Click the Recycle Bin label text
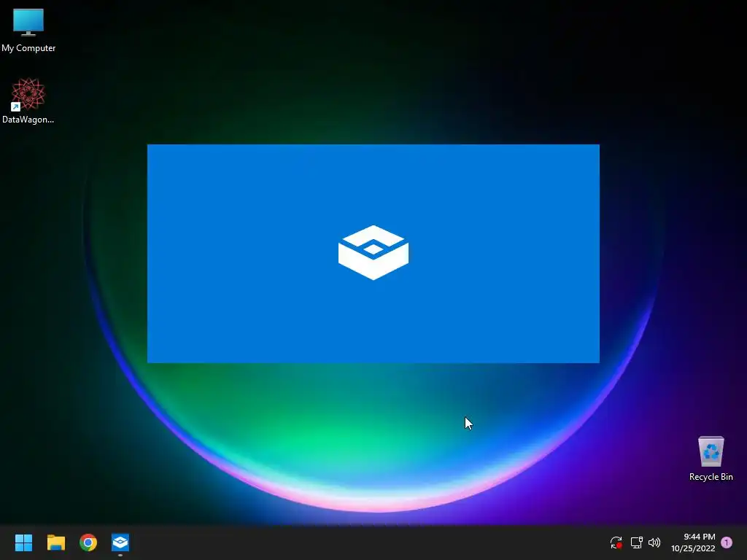 point(711,477)
